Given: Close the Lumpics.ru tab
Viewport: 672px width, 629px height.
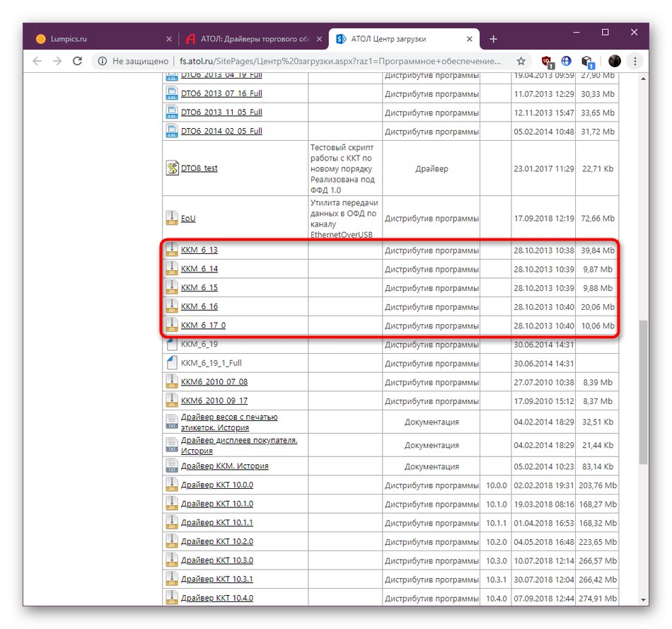Looking at the screenshot, I should [169, 39].
